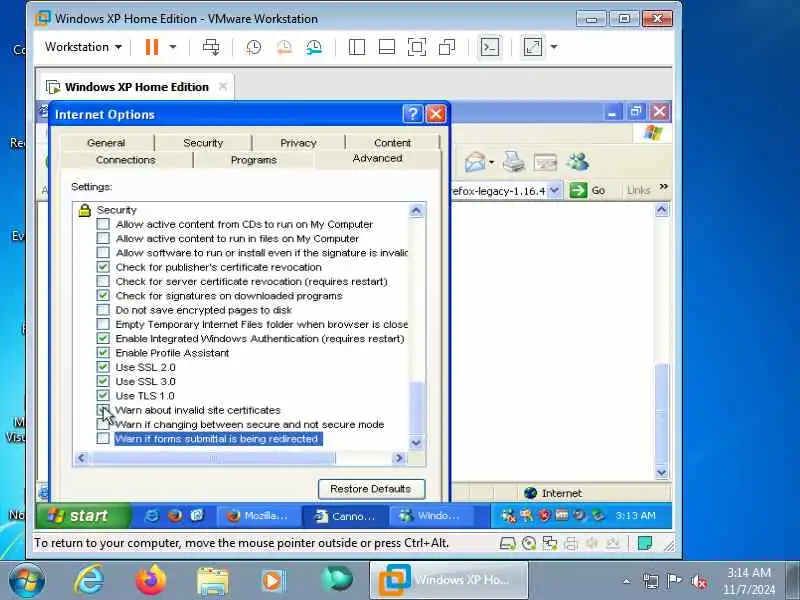This screenshot has height=600, width=800.
Task: Open media player on Windows 7 taskbar
Action: [272, 581]
